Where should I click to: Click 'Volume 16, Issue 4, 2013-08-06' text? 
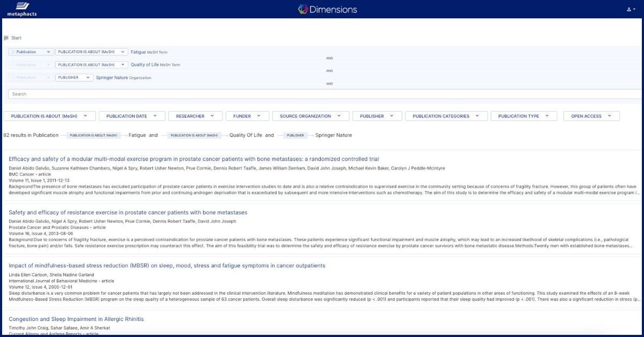pos(41,233)
